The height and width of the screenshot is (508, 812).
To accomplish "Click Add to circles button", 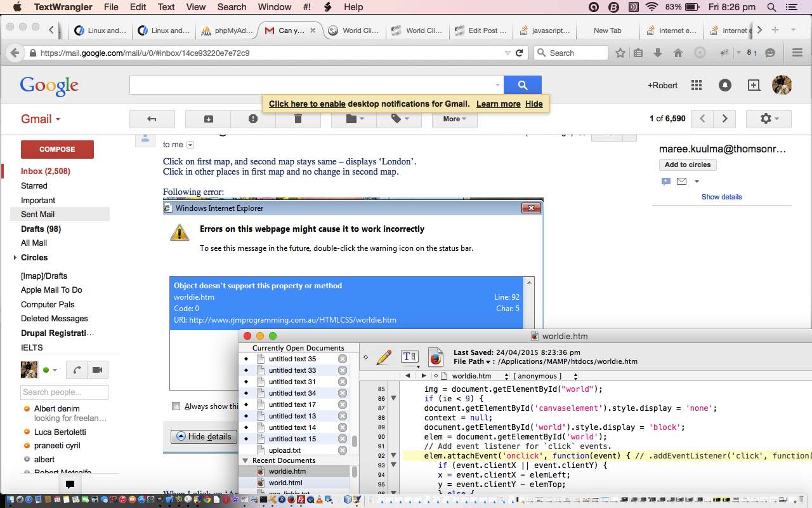I will 688,164.
